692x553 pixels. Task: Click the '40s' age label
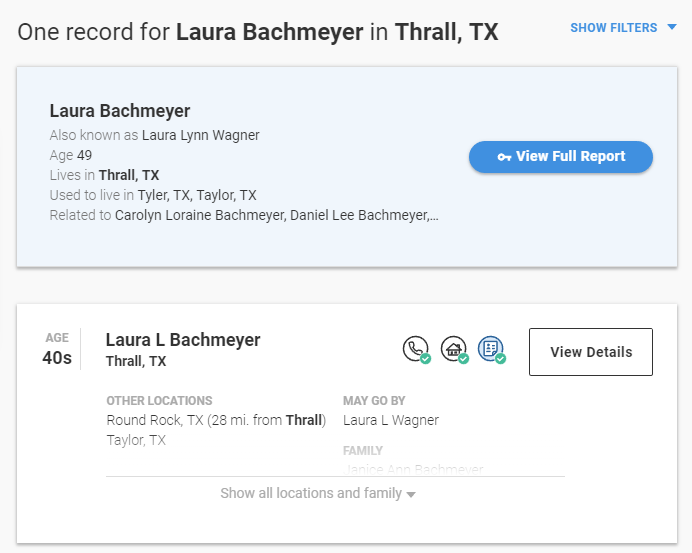coord(57,358)
